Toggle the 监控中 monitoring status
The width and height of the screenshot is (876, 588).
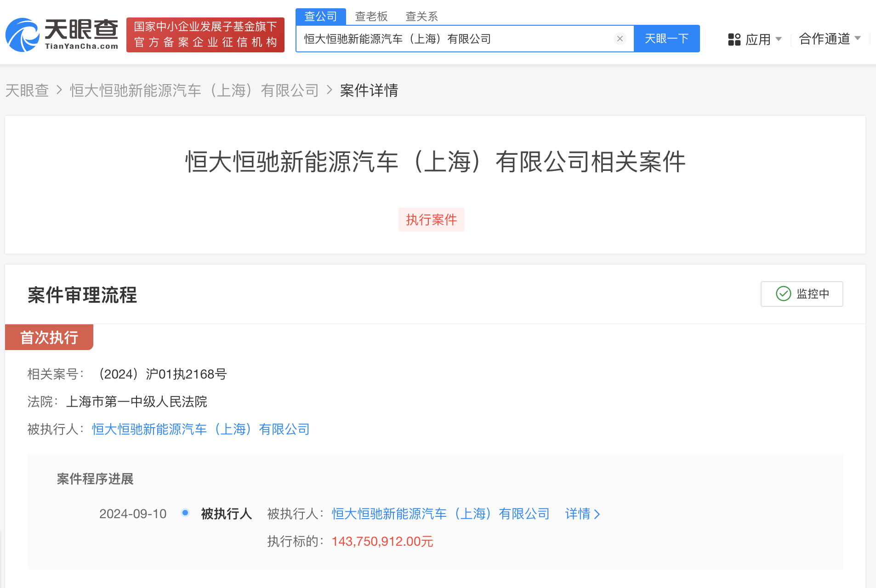pyautogui.click(x=801, y=294)
